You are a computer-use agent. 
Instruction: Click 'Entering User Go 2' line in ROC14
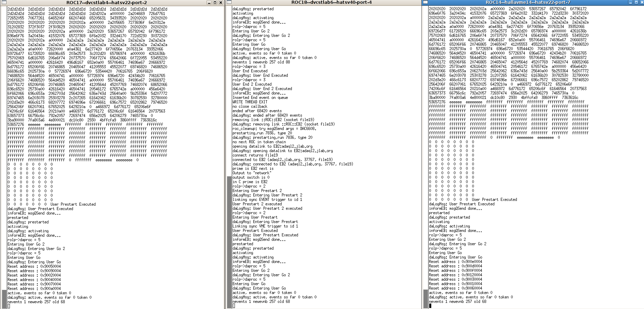click(447, 239)
